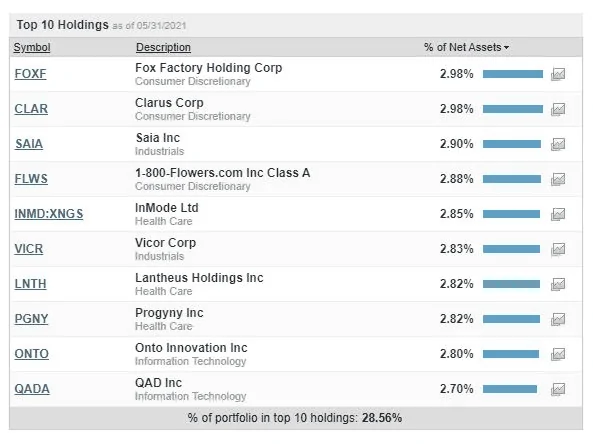The width and height of the screenshot is (593, 444).
Task: Open the QADA symbol link
Action: [32, 389]
